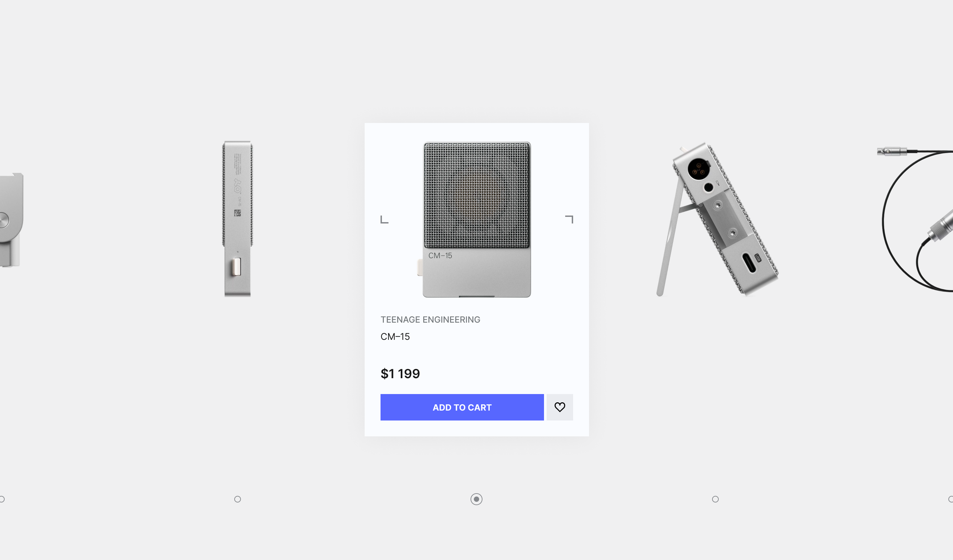This screenshot has height=560, width=953.
Task: Click the right corner bracket icon
Action: click(x=569, y=220)
